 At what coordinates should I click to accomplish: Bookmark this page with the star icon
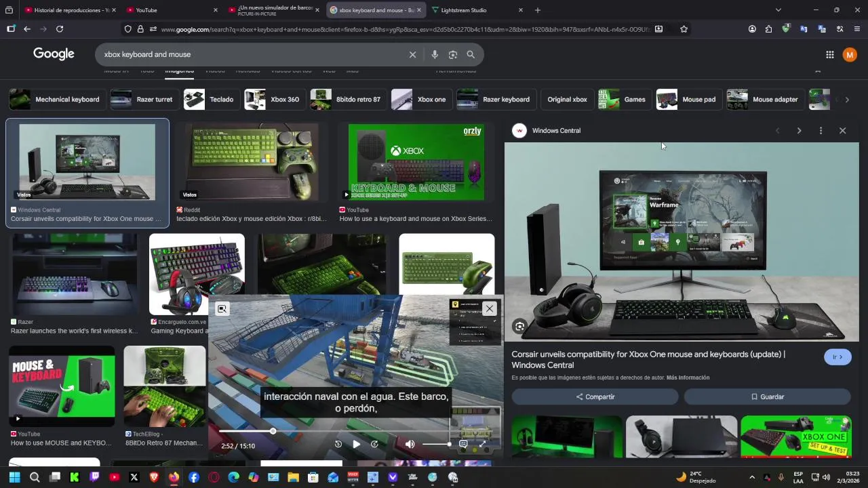[684, 29]
